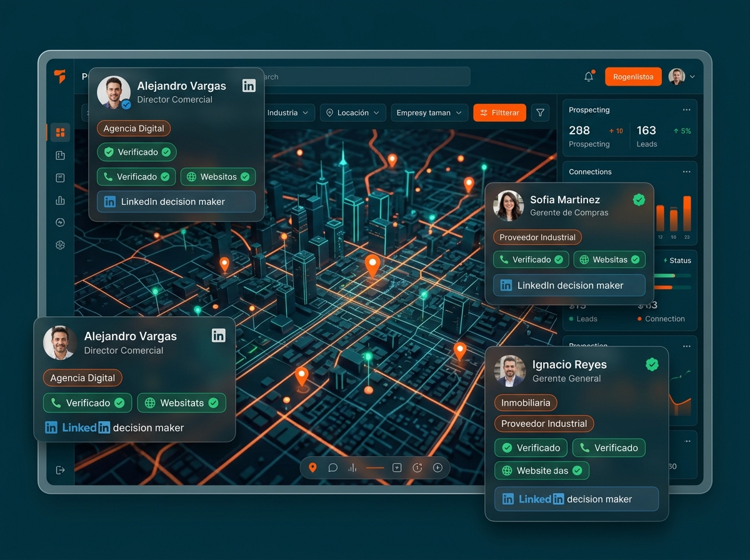Click the "163" Leads count
The width and height of the screenshot is (750, 560).
(x=646, y=130)
